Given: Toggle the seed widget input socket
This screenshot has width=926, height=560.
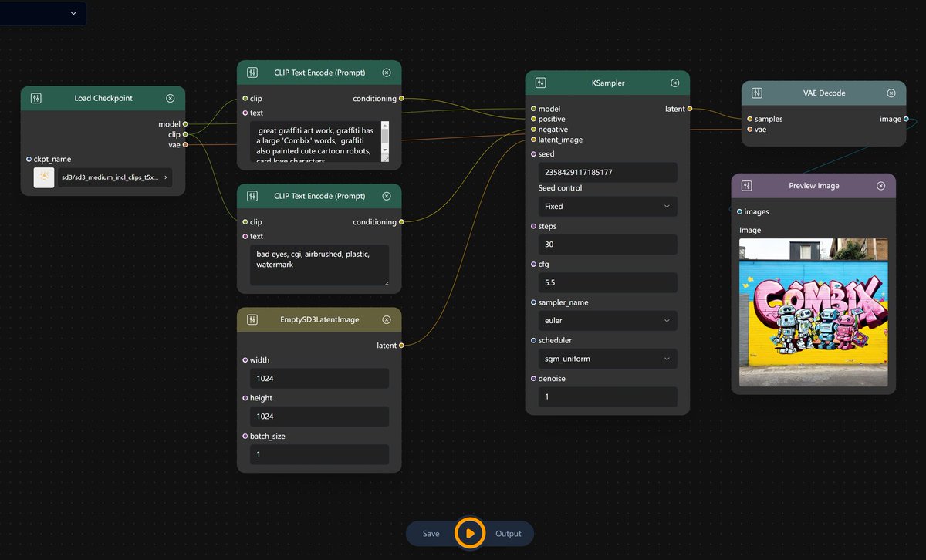Looking at the screenshot, I should [x=532, y=153].
